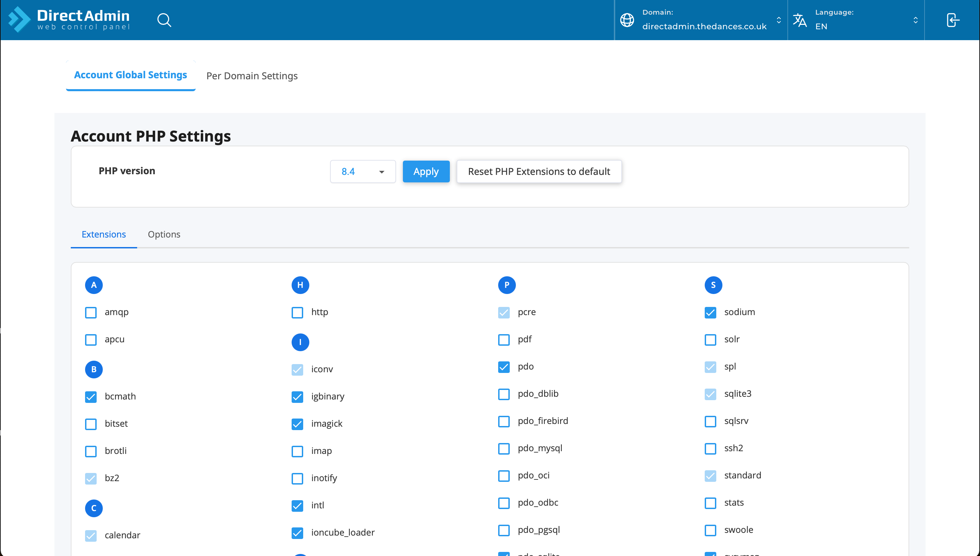The width and height of the screenshot is (980, 556).
Task: Click the language translate icon
Action: (x=800, y=20)
